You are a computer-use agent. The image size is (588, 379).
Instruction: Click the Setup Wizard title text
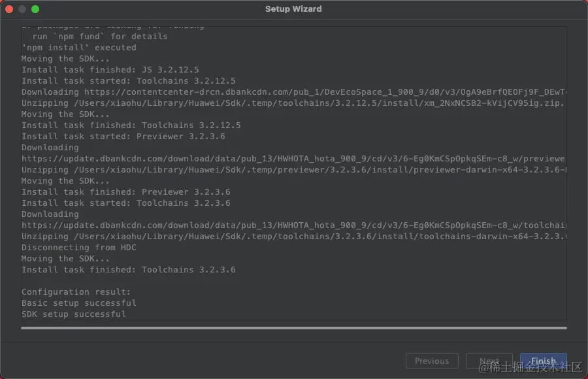[293, 9]
